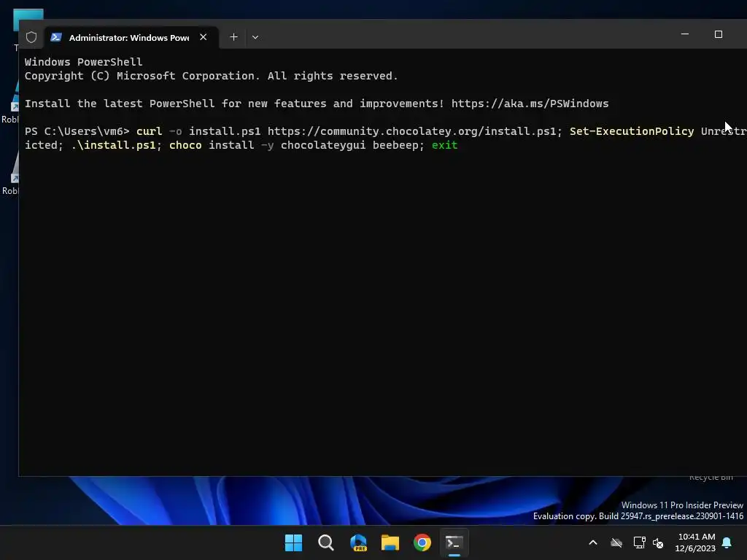
Task: Click the PS C:\Users\vm6> prompt
Action: 77,131
